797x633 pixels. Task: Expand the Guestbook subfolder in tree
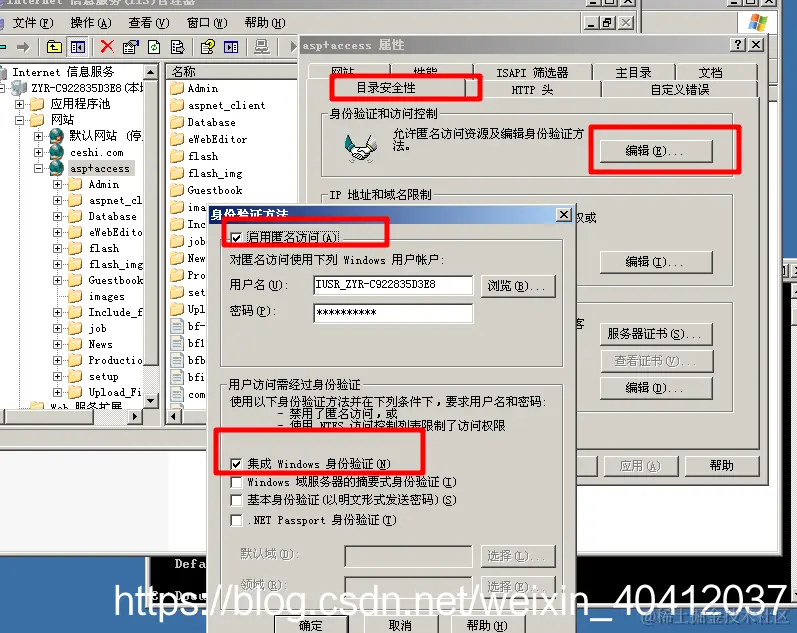tap(57, 280)
